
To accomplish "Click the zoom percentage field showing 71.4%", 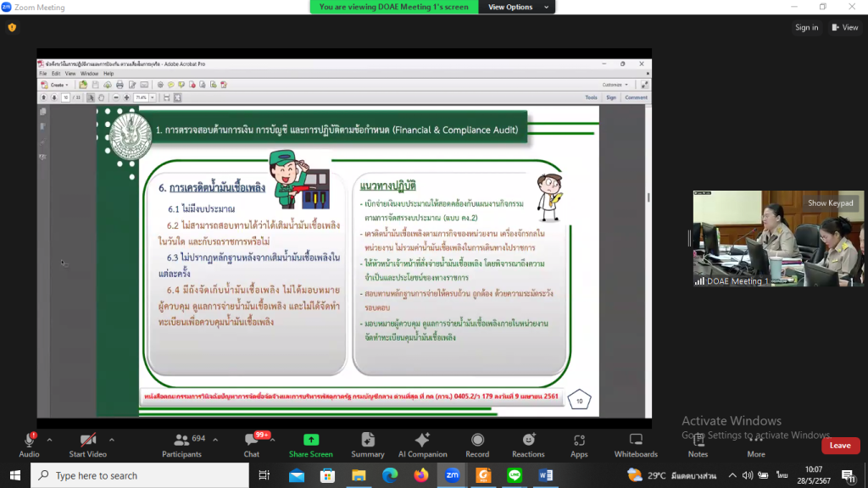I will 142,97.
